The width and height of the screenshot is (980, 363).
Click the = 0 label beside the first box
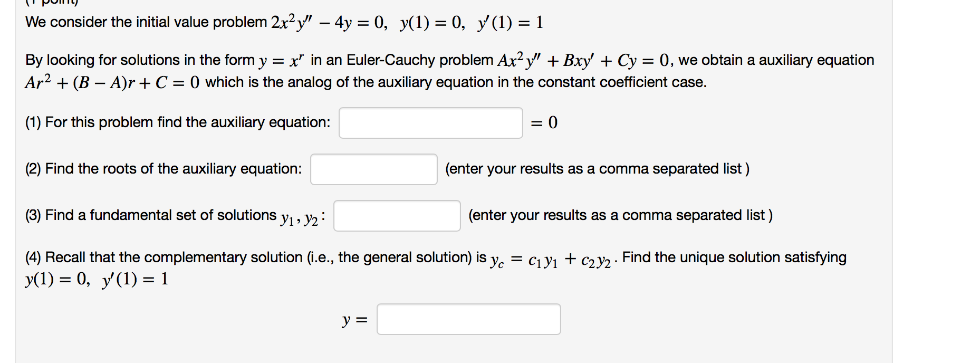pyautogui.click(x=543, y=123)
